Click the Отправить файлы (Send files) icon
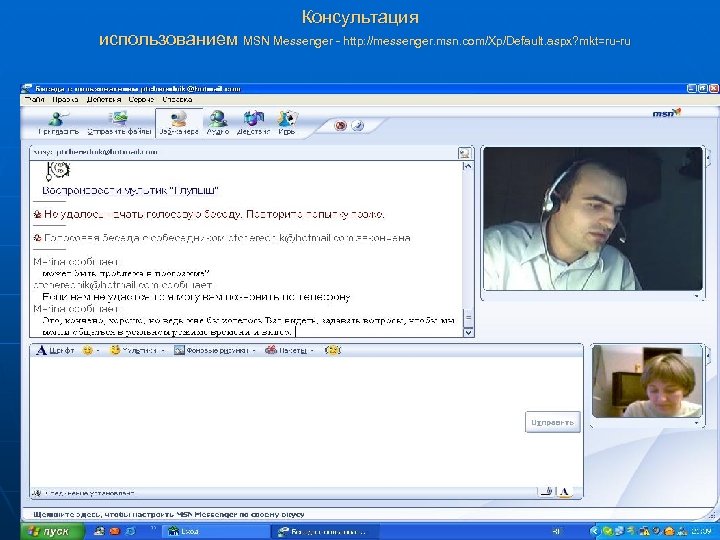Screen dimensions: 720x540 click(x=119, y=124)
